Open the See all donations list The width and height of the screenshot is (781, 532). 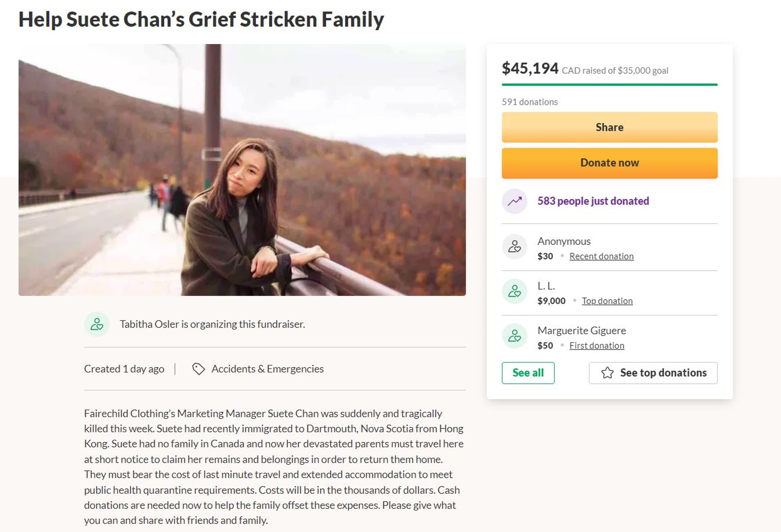click(528, 373)
